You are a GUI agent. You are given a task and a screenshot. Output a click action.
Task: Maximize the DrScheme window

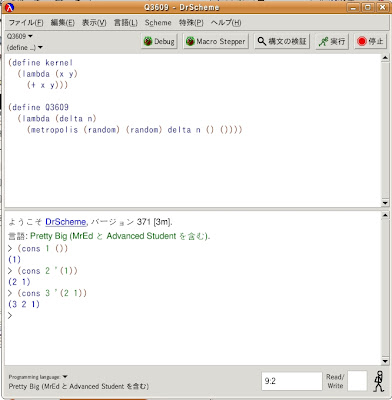coord(368,7)
